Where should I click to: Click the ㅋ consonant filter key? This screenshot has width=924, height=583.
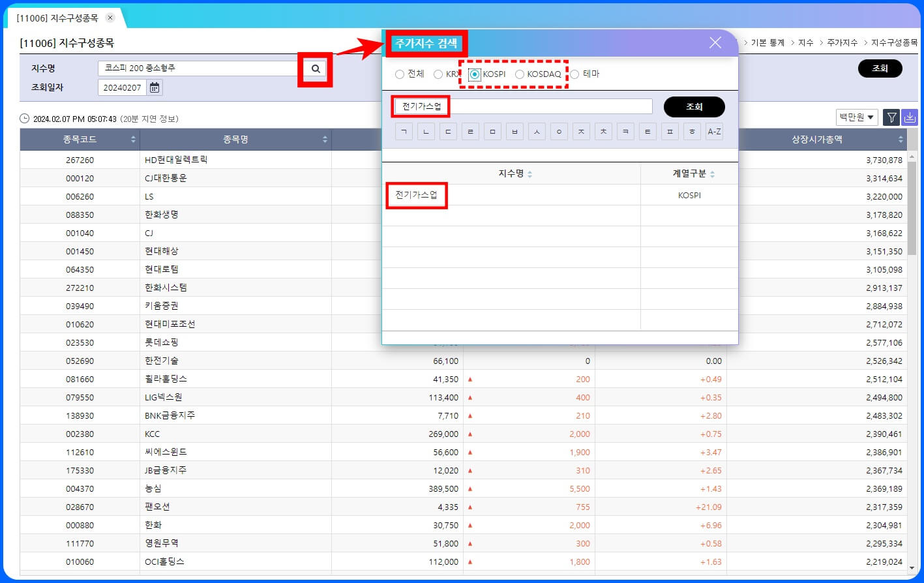point(625,131)
